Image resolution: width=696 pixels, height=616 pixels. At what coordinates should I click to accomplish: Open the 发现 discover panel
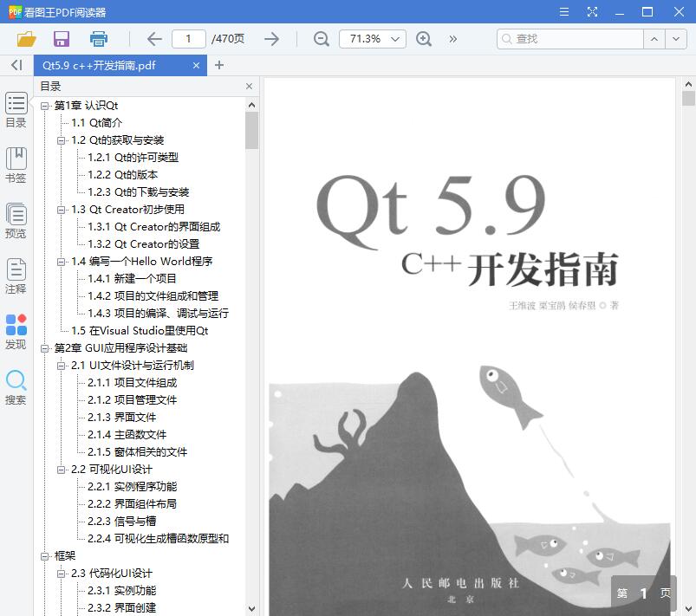pyautogui.click(x=16, y=332)
